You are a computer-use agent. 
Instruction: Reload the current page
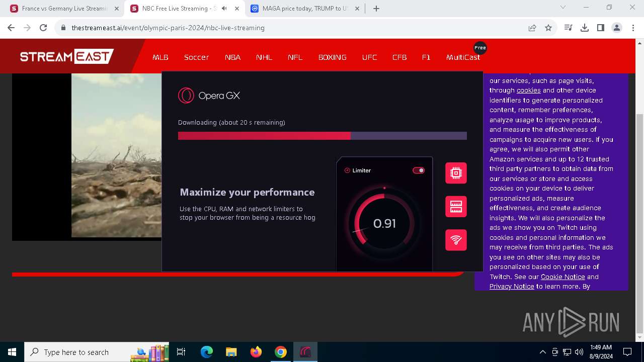(43, 28)
